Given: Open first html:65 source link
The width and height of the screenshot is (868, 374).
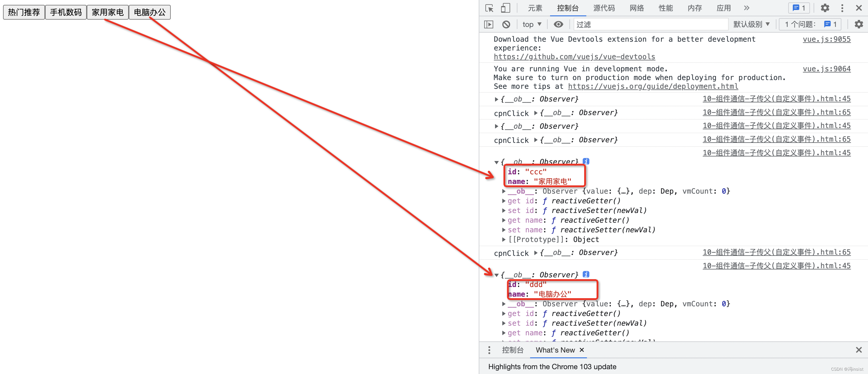Looking at the screenshot, I should point(777,112).
